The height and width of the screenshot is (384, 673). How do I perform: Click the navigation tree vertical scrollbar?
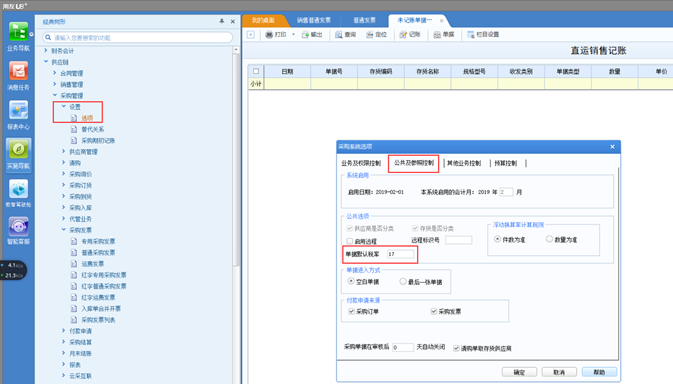(x=236, y=159)
